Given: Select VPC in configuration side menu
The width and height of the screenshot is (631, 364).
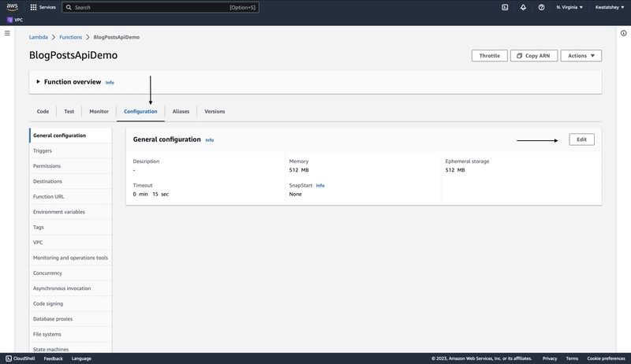Looking at the screenshot, I should [70, 242].
